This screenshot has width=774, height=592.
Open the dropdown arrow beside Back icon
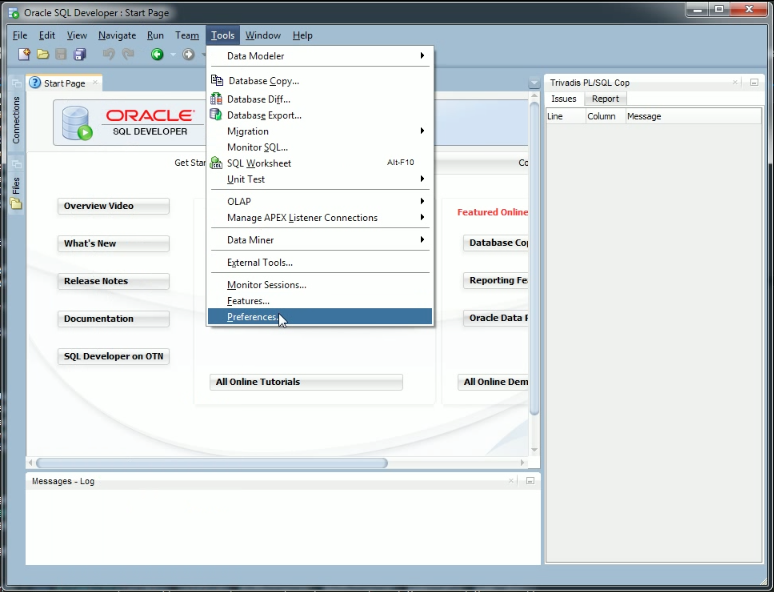[173, 54]
